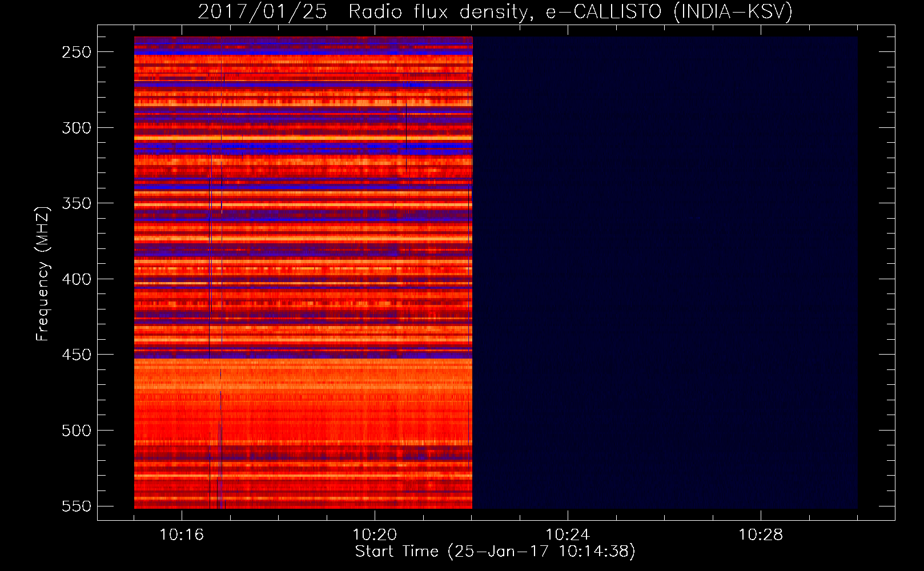Viewport: 924px width, 571px height.
Task: Click the 10:24 time tick label
Action: click(x=568, y=535)
